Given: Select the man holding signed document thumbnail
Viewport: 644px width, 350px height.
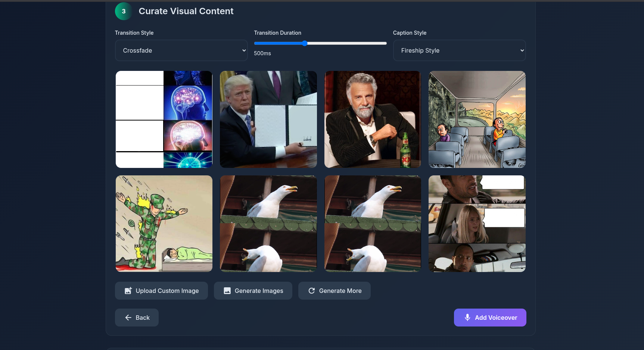Looking at the screenshot, I should click(x=268, y=119).
